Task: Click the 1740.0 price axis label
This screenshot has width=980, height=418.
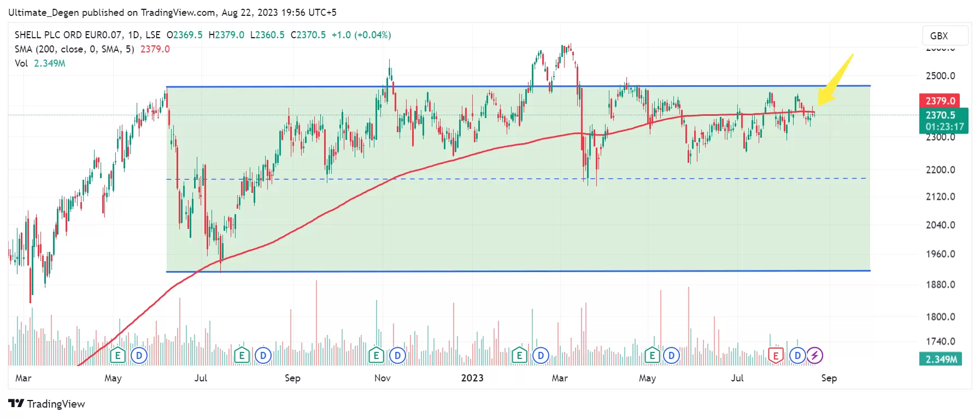Action: coord(941,342)
